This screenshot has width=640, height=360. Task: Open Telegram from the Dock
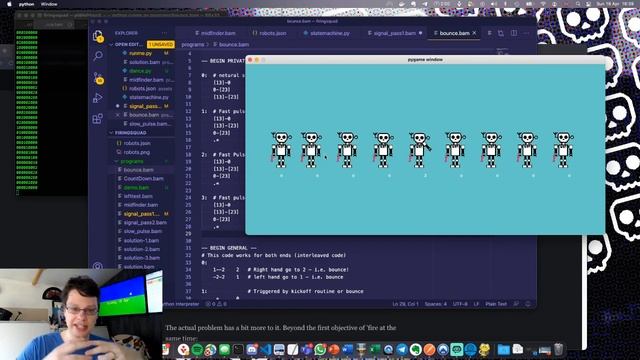[402, 349]
